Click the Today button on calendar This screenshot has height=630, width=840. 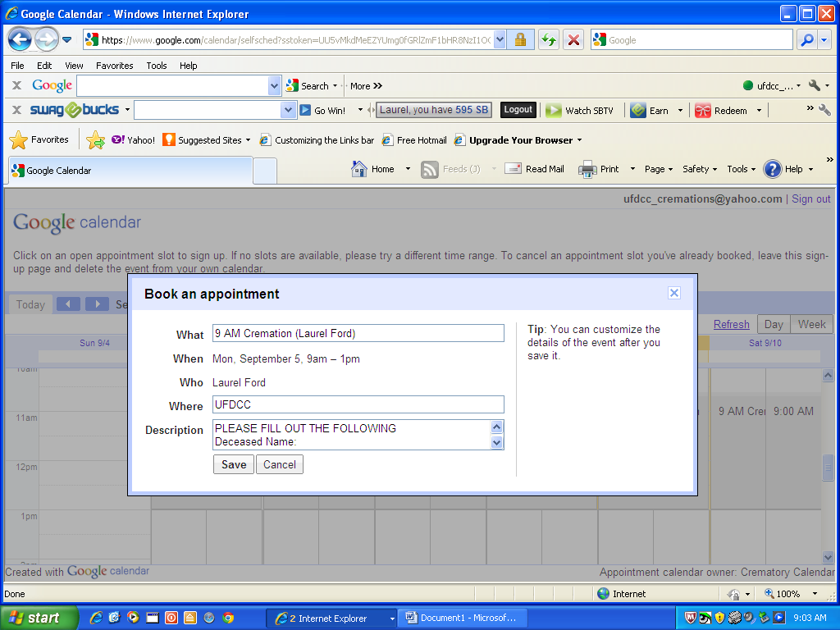(30, 304)
